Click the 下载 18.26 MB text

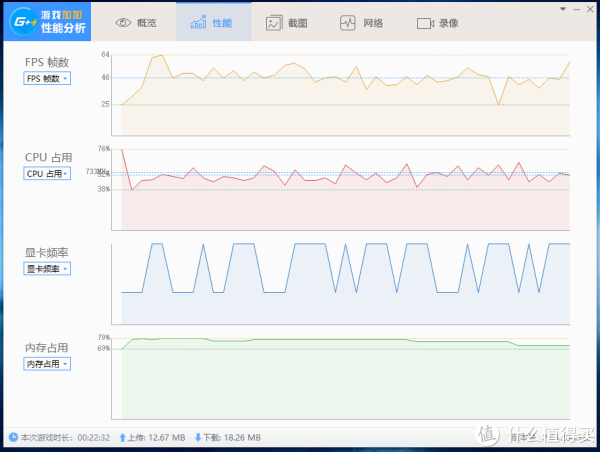pyautogui.click(x=232, y=437)
